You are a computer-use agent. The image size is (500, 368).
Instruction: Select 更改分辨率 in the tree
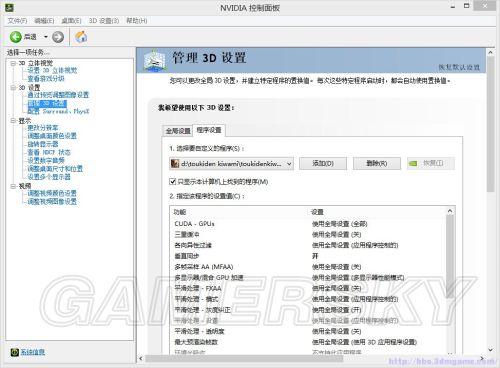click(x=43, y=128)
